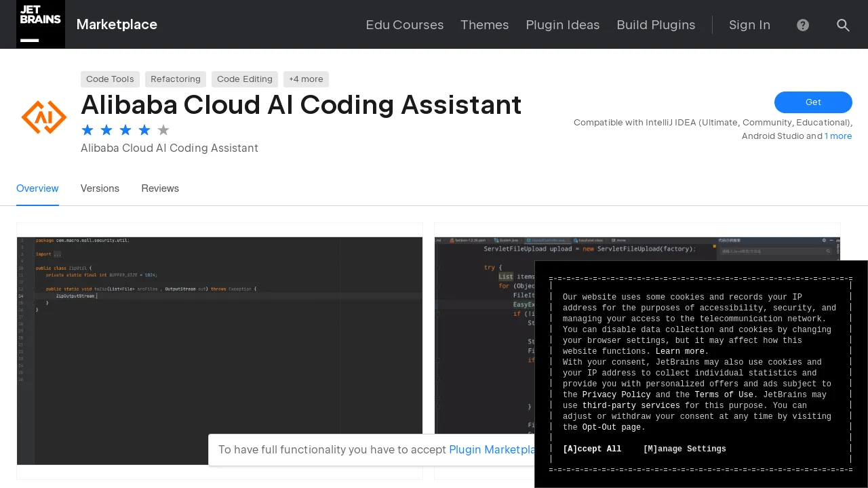Open Themes from the top navigation
This screenshot has height=488, width=868.
click(x=484, y=25)
